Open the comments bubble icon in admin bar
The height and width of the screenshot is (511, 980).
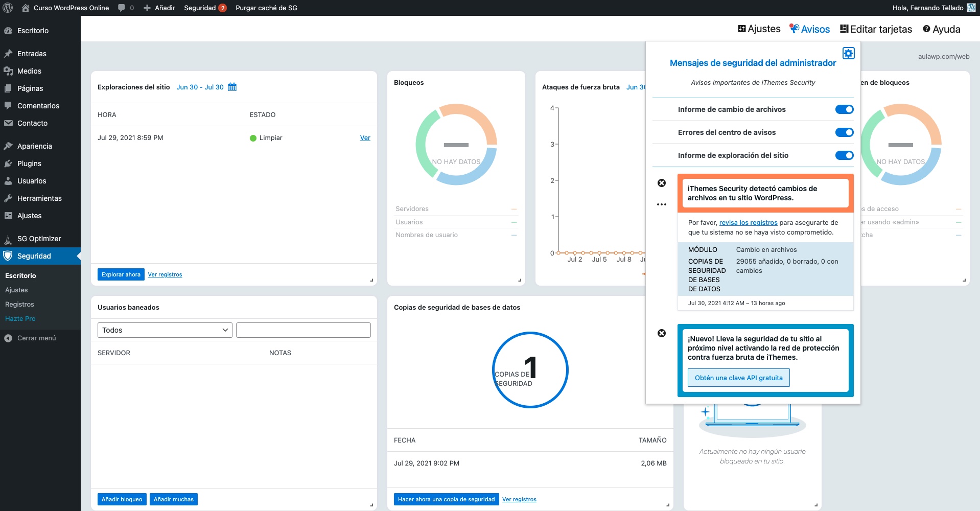coord(122,8)
